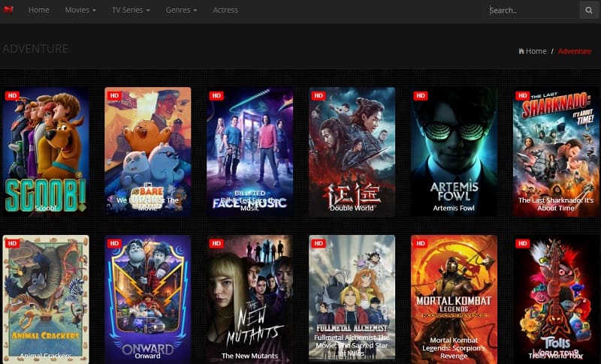The height and width of the screenshot is (364, 601).
Task: Click the 'Artemis Fowl' title caption
Action: (x=454, y=208)
